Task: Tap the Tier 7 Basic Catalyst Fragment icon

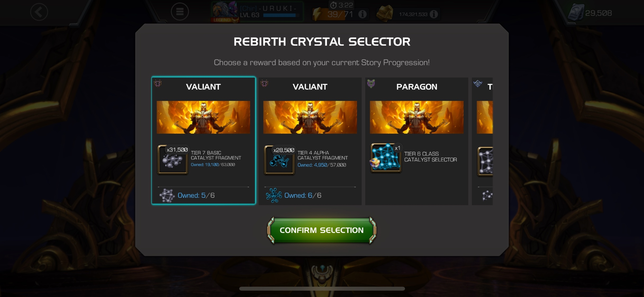Action: [x=173, y=159]
